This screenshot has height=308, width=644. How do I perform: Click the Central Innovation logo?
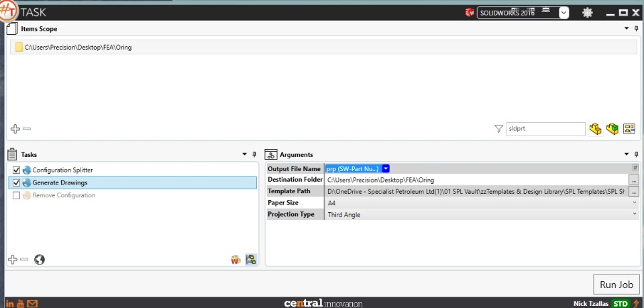(x=323, y=304)
